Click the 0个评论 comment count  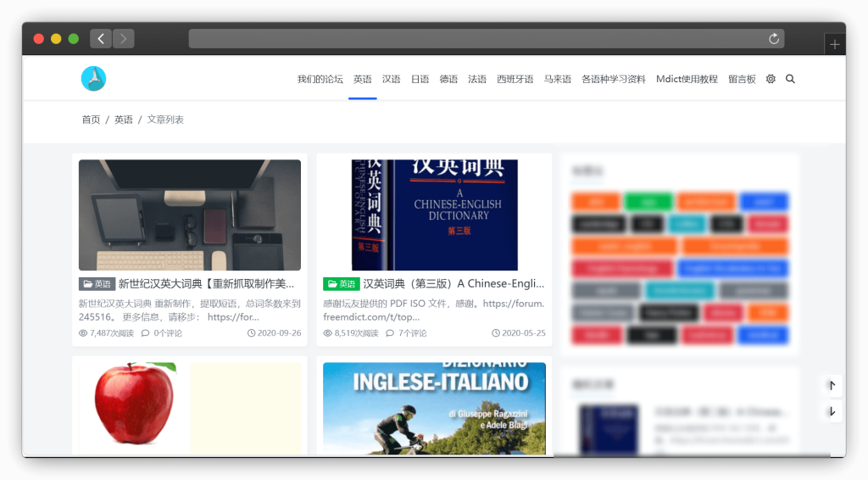click(168, 333)
